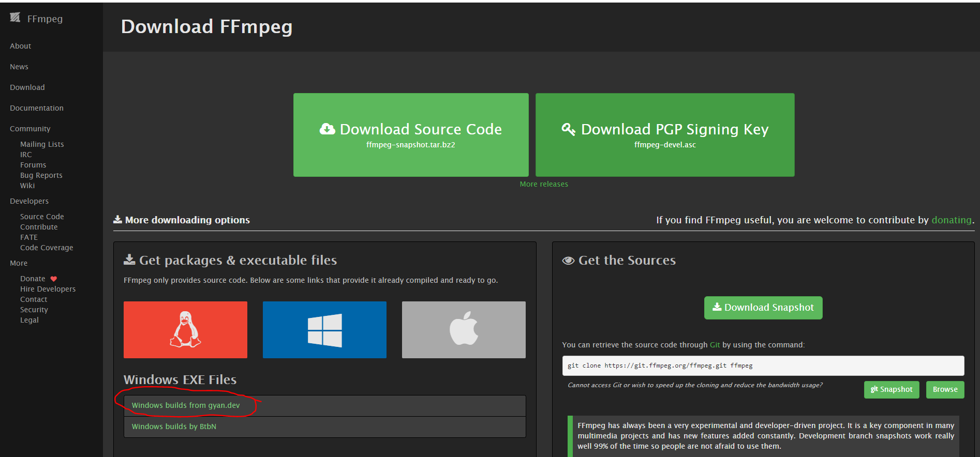This screenshot has height=457, width=980.
Task: Open Windows builds from gyan.dev
Action: click(186, 405)
